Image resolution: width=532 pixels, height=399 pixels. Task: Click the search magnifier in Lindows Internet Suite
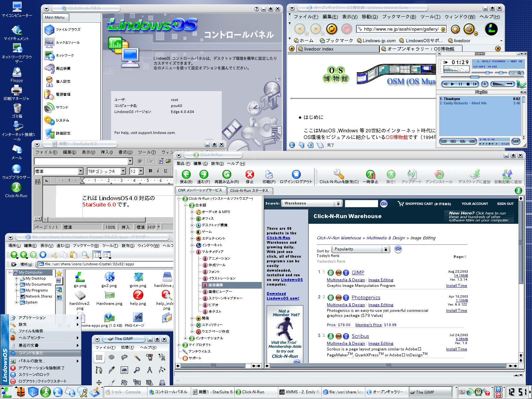(455, 29)
